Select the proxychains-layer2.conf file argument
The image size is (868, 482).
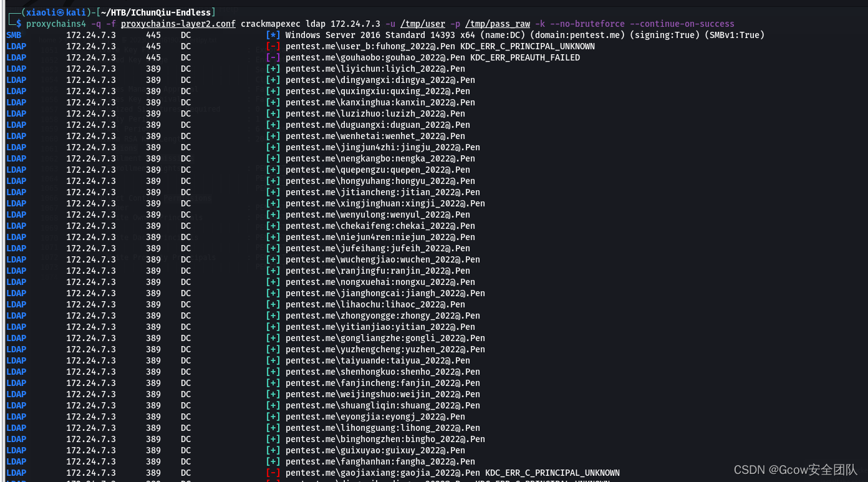(x=178, y=24)
